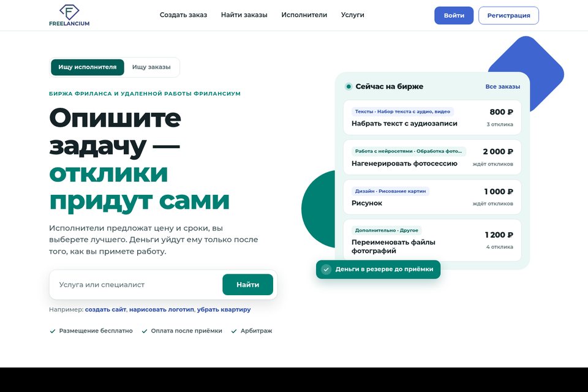
Task: Click the Регистрация button
Action: coord(508,15)
